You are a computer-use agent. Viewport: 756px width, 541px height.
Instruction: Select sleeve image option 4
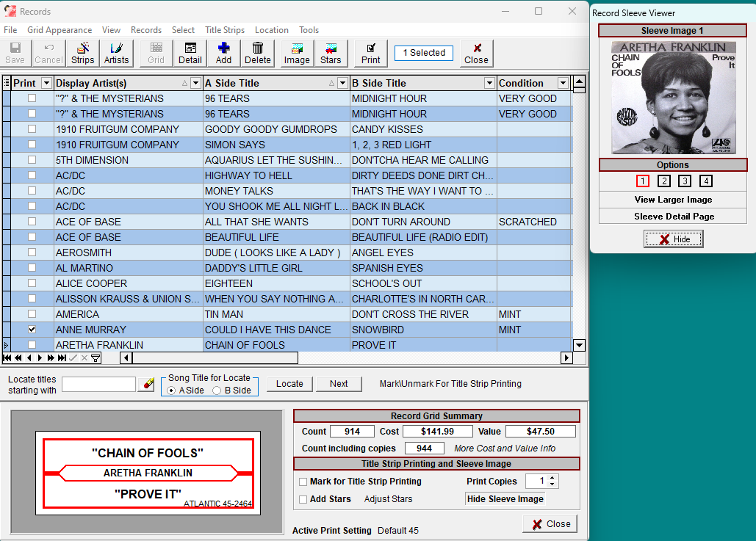706,181
